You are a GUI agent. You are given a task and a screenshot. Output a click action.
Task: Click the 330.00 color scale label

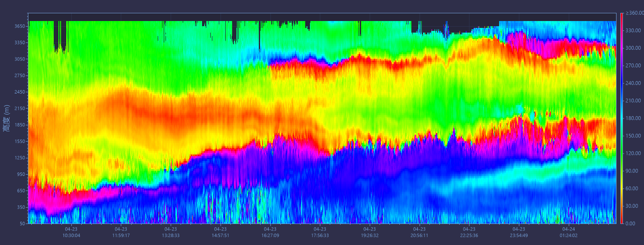632,30
